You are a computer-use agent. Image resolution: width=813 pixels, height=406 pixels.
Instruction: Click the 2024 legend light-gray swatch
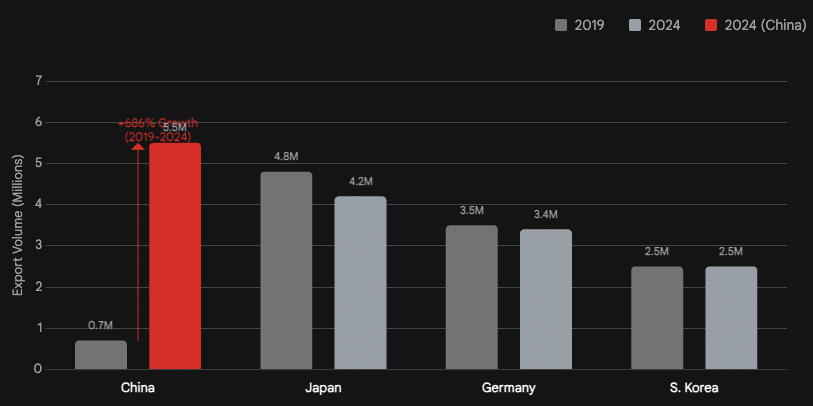(x=636, y=25)
